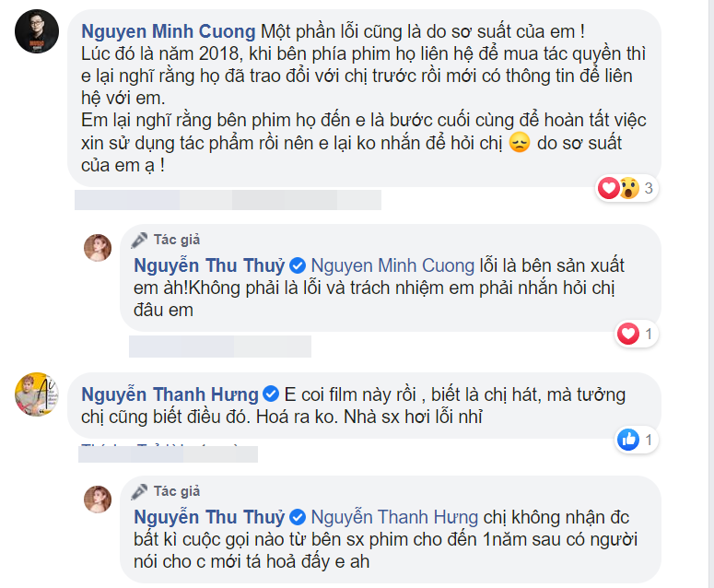Click verified badge beside Nguyễn Thanh Hưng's commenter name
714x588 pixels.
pyautogui.click(x=270, y=394)
